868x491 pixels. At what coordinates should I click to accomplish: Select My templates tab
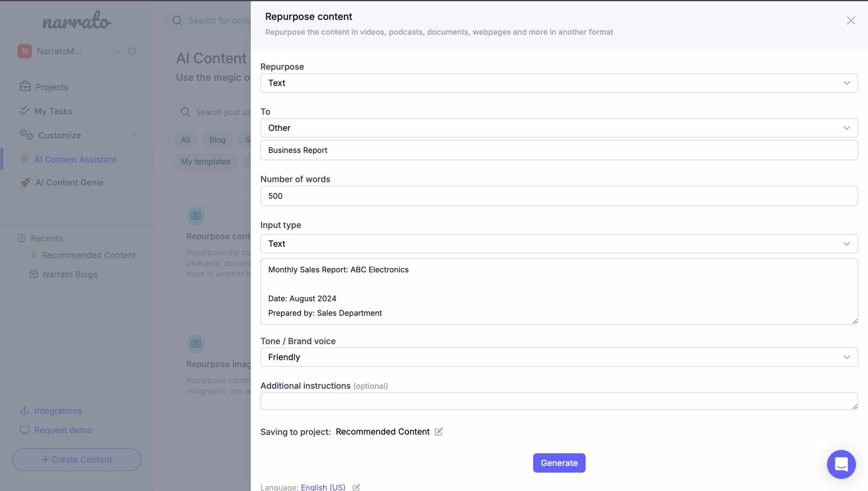coord(205,161)
